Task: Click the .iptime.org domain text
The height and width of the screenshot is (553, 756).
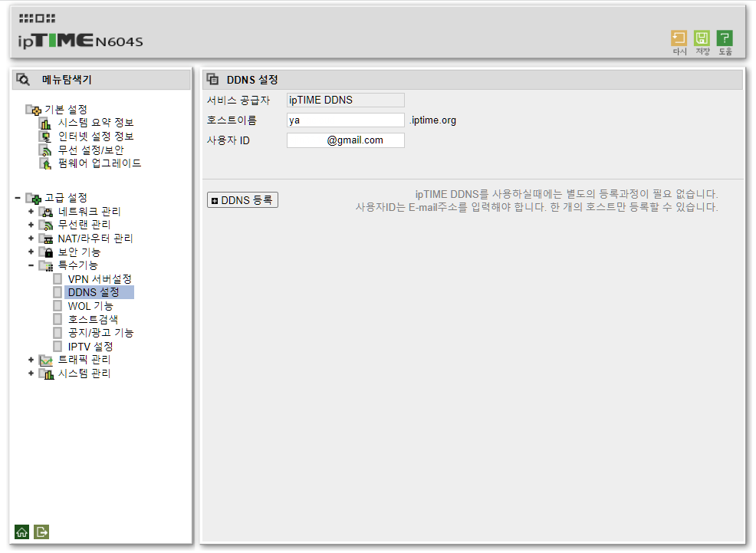Action: (433, 120)
